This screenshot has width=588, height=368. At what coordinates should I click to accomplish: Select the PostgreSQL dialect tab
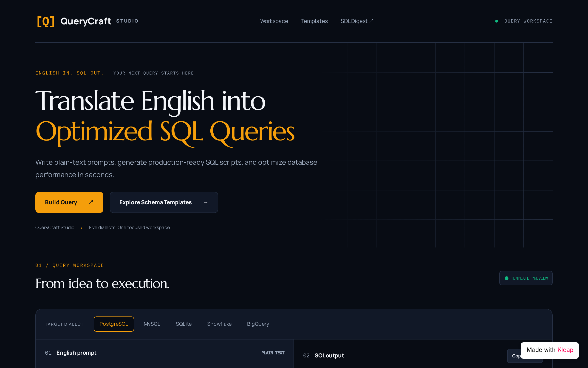pos(114,324)
